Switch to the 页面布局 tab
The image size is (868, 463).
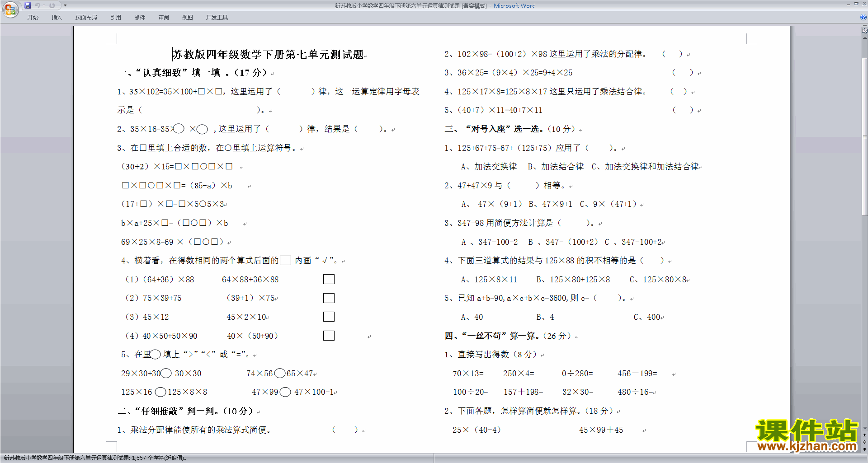click(x=86, y=18)
